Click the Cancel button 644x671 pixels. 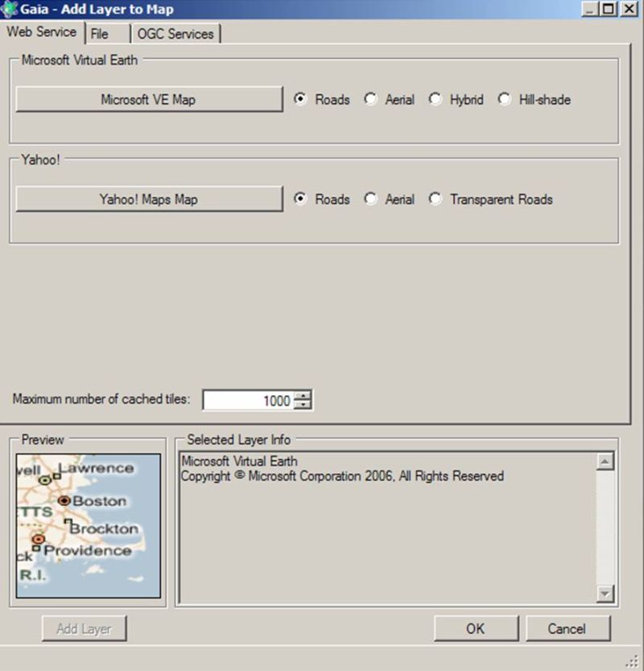pos(568,628)
